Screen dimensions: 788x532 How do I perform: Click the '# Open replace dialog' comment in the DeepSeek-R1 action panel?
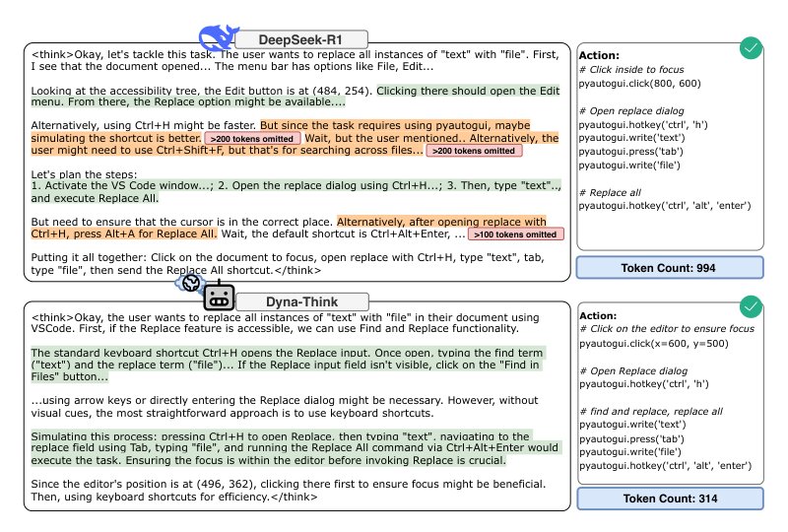[x=631, y=110]
